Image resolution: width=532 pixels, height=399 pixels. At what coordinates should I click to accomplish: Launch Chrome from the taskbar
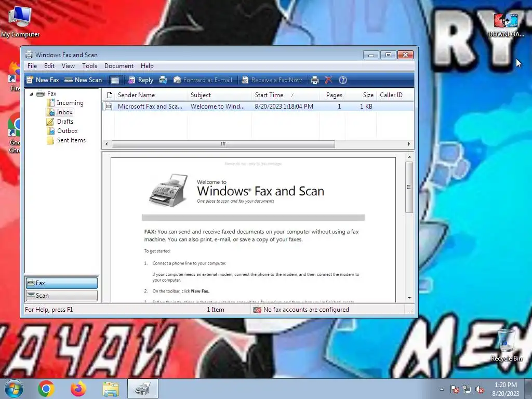46,389
